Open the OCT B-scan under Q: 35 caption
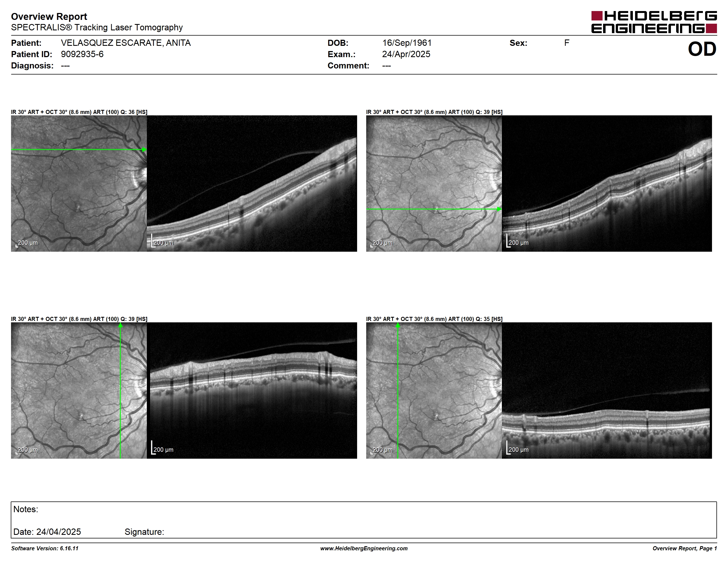Viewport: 728px width, 563px height. [x=607, y=390]
